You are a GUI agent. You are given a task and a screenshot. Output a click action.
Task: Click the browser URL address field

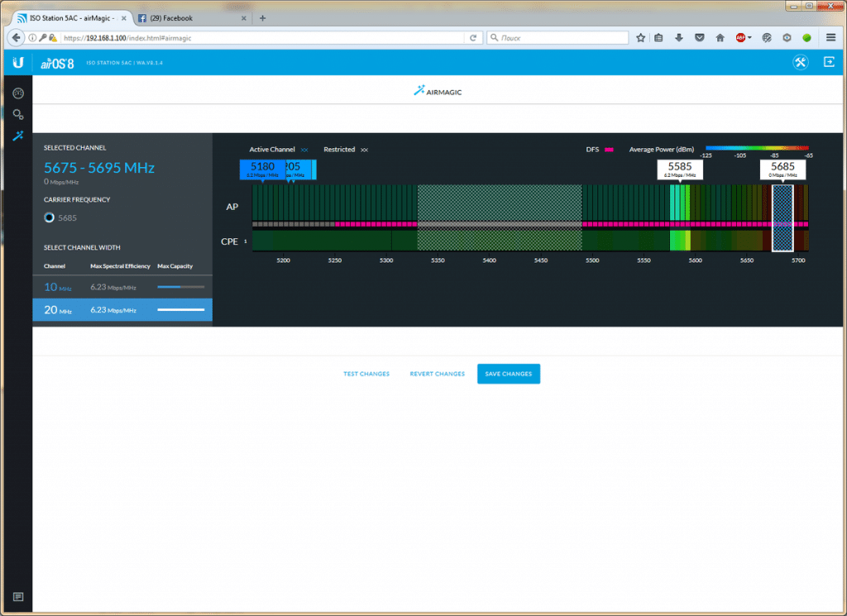pos(273,37)
